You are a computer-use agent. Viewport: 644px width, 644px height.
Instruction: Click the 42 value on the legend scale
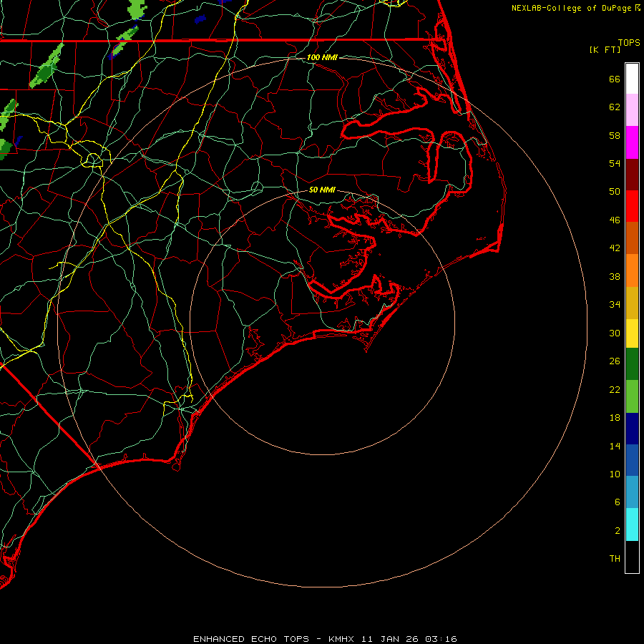(614, 248)
